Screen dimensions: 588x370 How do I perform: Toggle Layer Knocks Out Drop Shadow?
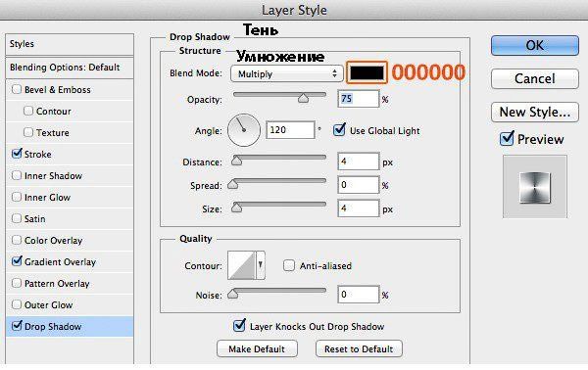pos(239,326)
